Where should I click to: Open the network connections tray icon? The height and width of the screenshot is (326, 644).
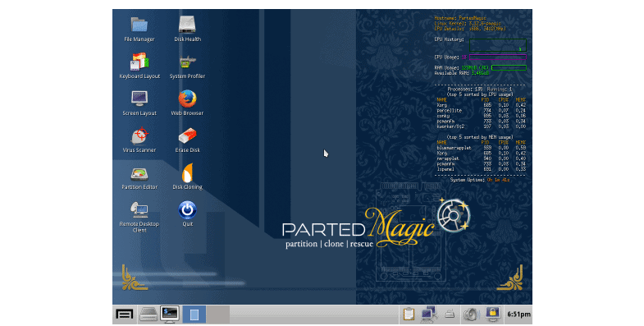(x=429, y=315)
